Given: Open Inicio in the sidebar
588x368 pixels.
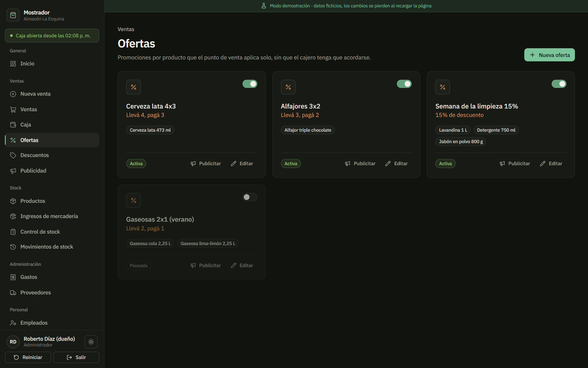Looking at the screenshot, I should click(x=52, y=64).
